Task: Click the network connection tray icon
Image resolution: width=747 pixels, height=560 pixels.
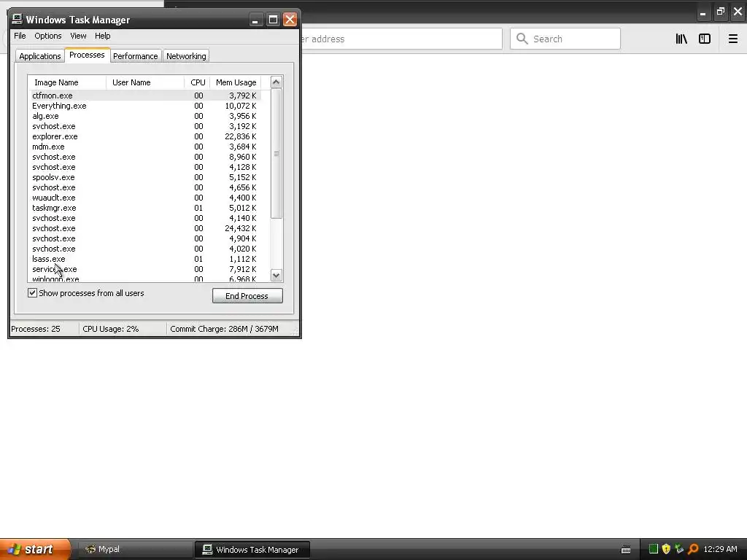Action: point(679,549)
